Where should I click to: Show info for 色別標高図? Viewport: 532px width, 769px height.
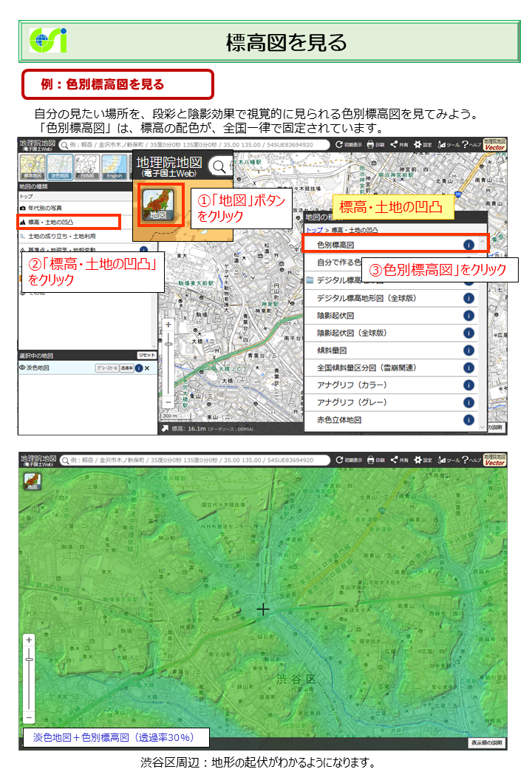[468, 245]
